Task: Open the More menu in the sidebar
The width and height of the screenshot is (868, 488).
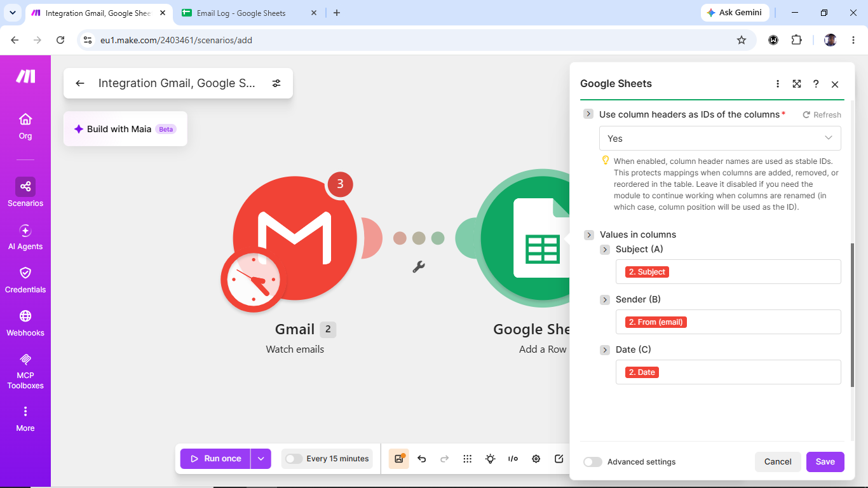Action: click(25, 419)
